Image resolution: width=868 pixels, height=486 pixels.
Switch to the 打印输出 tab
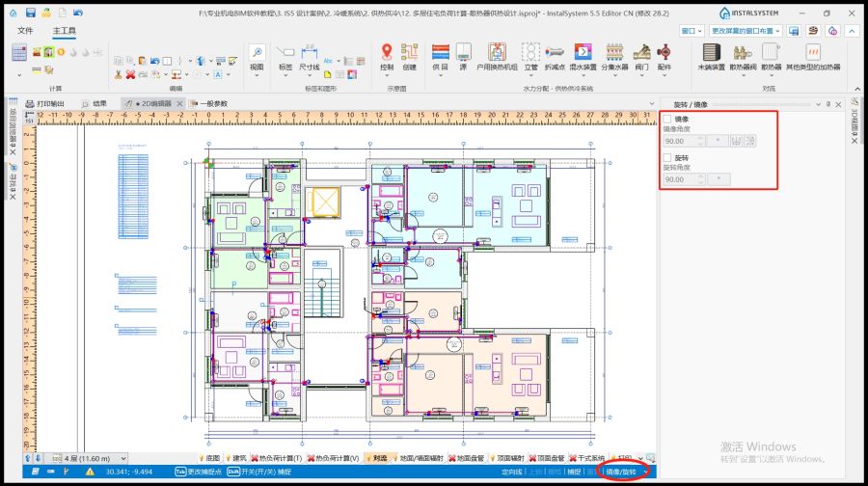44,103
